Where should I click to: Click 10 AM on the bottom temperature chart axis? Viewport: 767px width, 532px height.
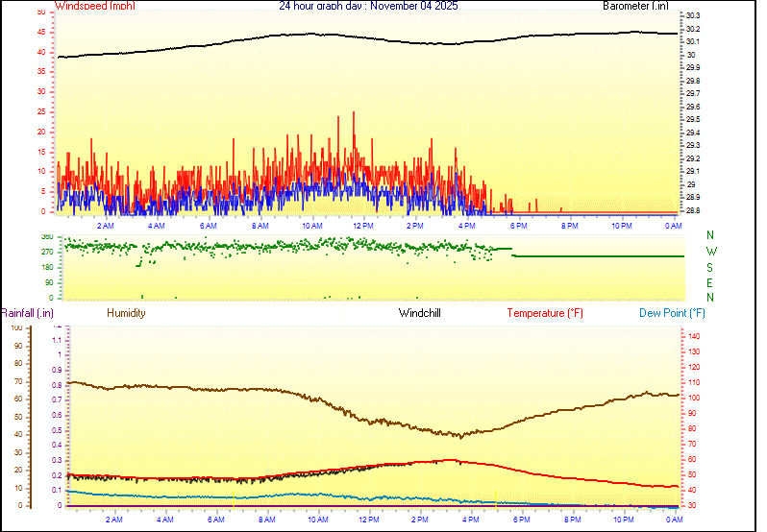pos(316,520)
